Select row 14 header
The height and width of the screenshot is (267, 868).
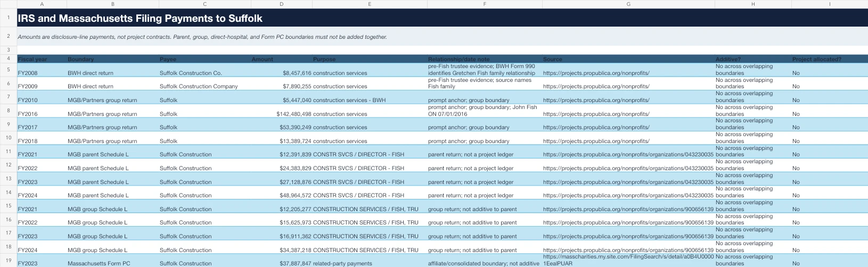pos(9,192)
